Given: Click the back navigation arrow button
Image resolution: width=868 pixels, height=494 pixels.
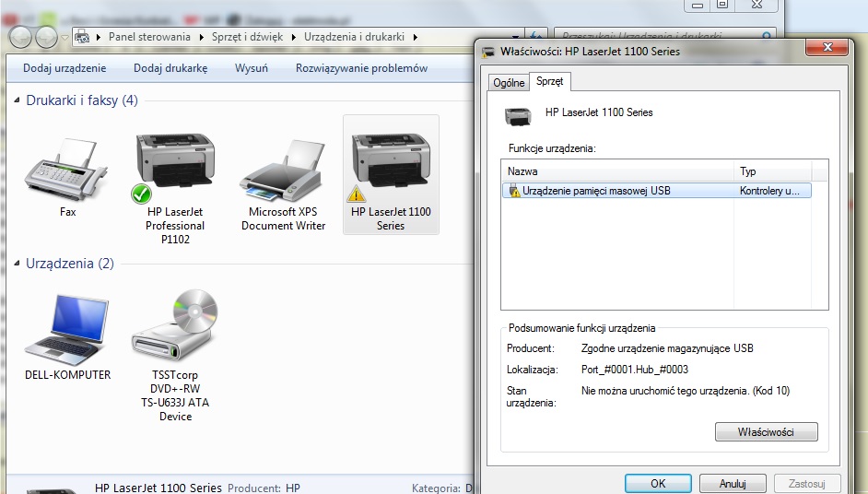Looking at the screenshot, I should pos(20,37).
